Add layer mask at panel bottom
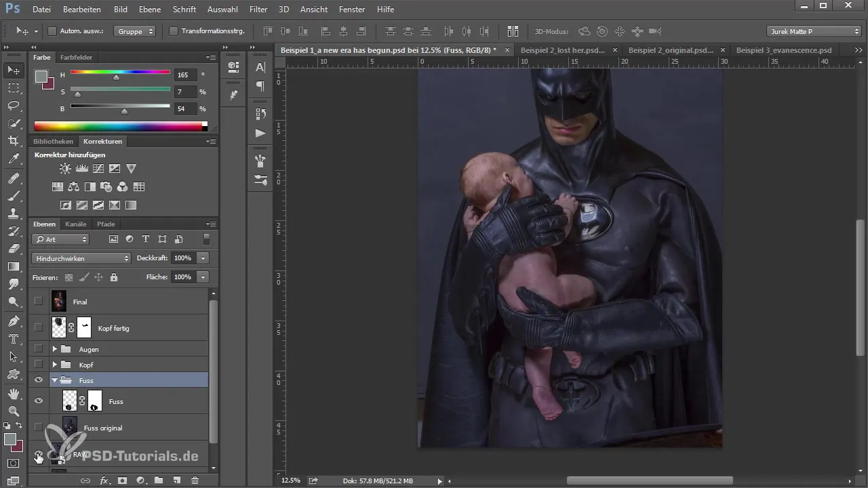The height and width of the screenshot is (488, 868). pyautogui.click(x=123, y=481)
